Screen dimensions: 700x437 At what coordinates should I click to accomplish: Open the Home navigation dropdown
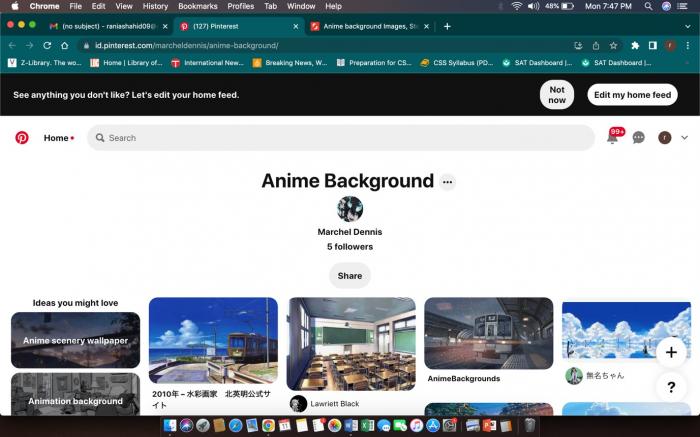click(58, 138)
